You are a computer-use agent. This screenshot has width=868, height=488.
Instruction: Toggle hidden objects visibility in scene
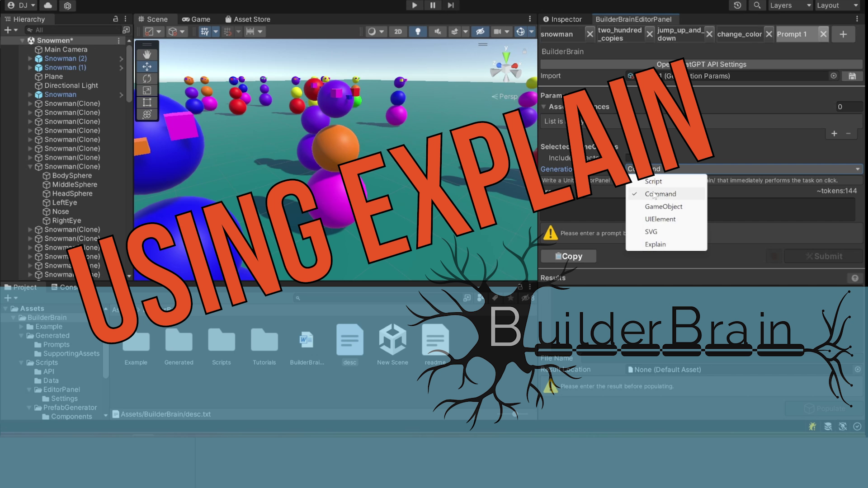(480, 32)
